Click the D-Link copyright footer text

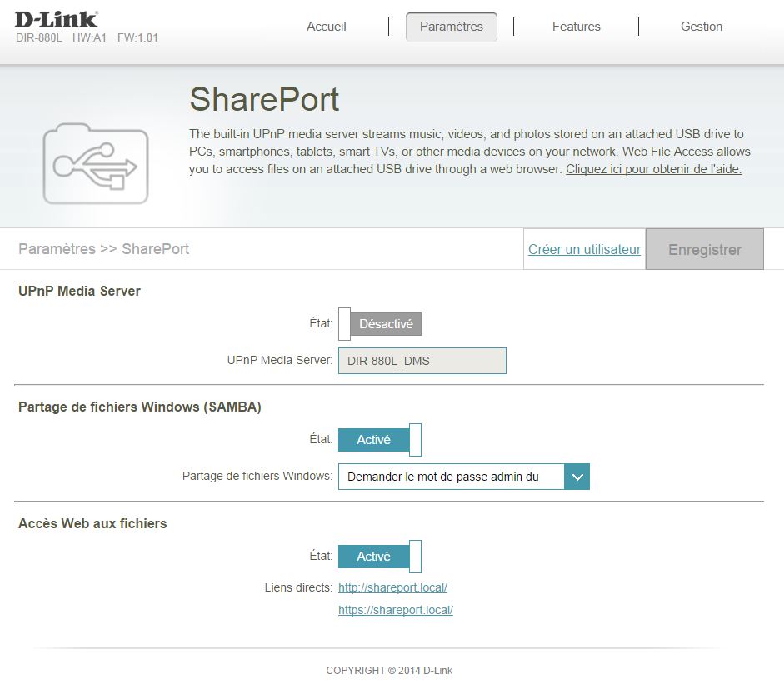tap(389, 670)
